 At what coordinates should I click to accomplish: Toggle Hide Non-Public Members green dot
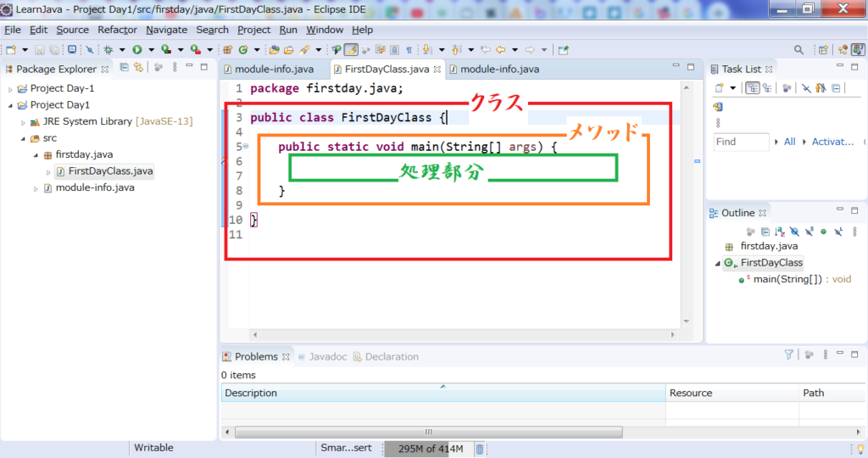pos(824,232)
